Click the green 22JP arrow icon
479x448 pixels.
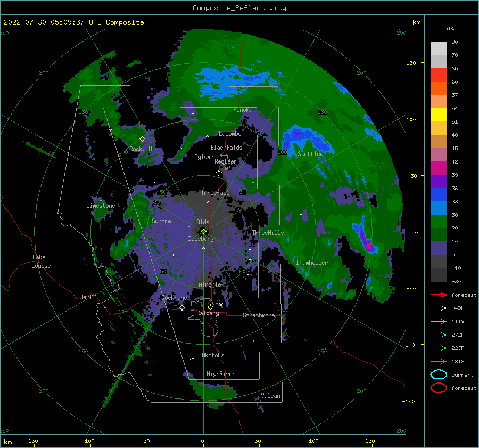(x=439, y=348)
